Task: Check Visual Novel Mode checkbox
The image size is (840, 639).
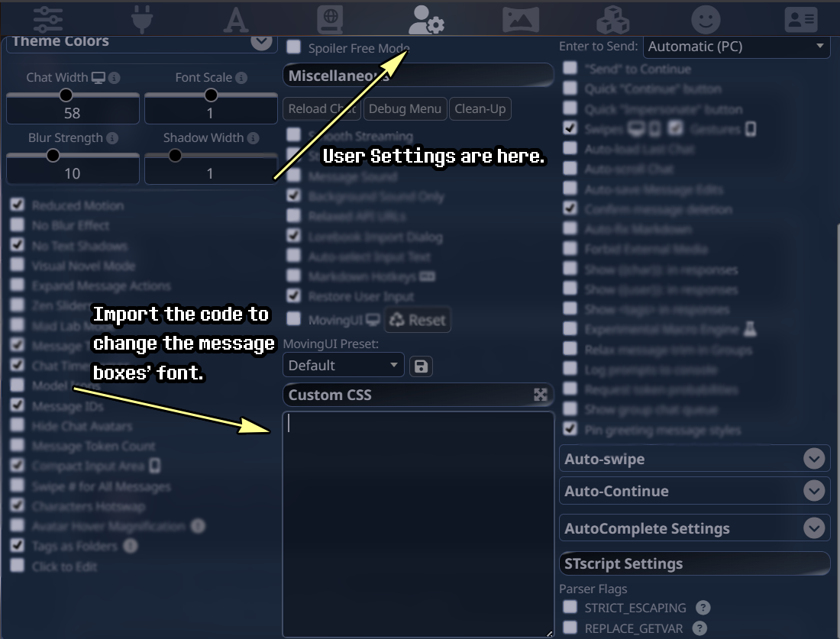Action: [17, 264]
